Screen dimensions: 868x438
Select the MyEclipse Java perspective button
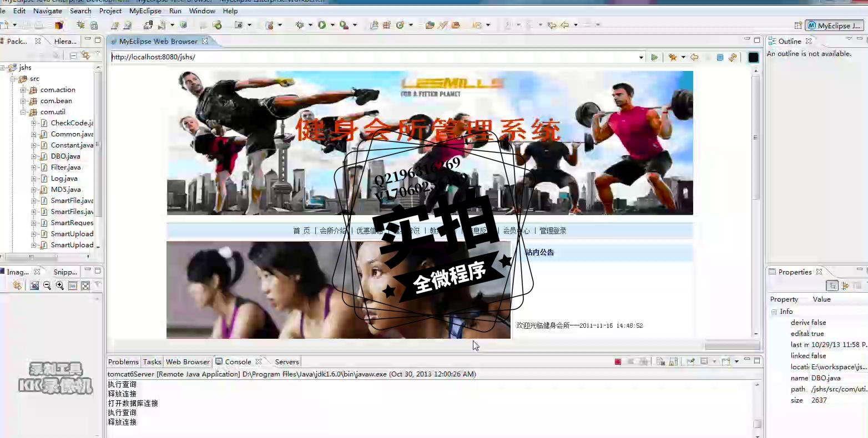tap(834, 26)
